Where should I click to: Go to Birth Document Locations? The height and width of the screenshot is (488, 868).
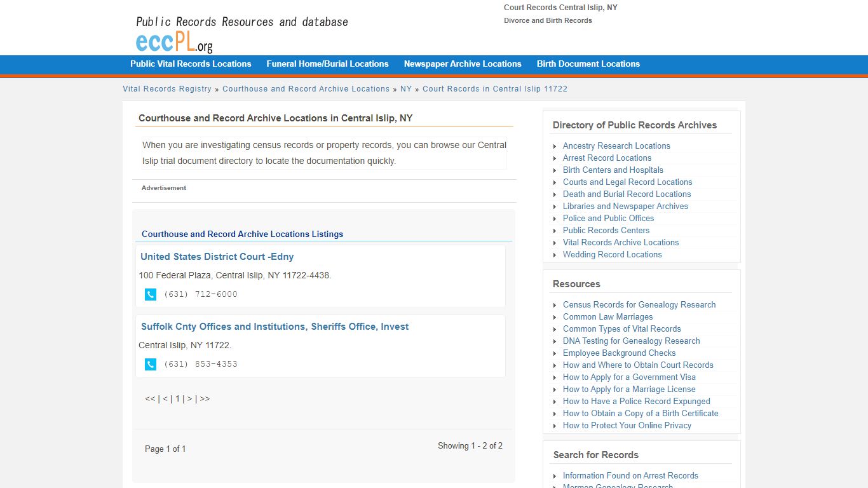click(x=588, y=64)
